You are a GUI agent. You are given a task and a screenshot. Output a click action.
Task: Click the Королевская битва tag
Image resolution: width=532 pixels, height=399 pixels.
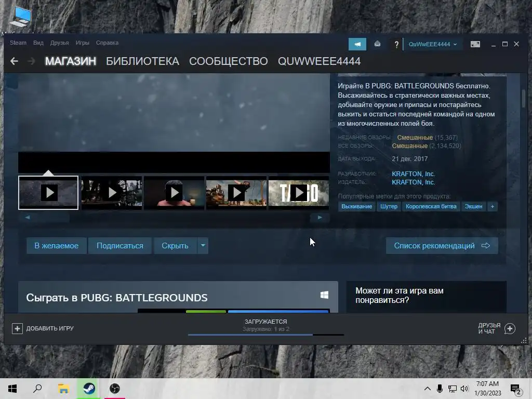point(431,206)
